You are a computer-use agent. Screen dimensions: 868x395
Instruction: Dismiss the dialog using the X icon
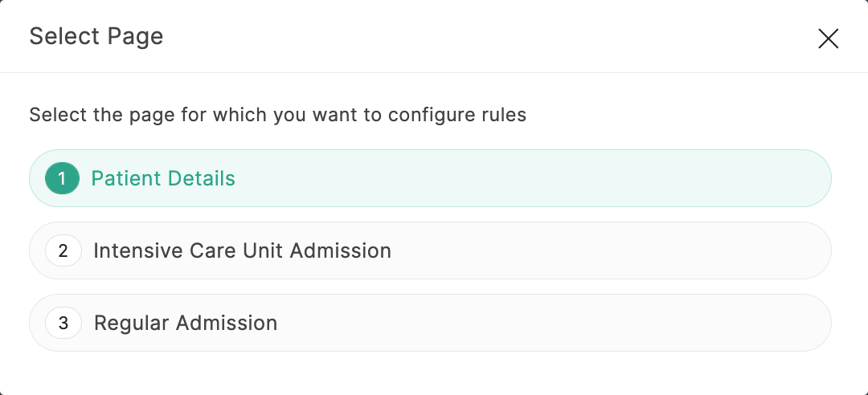[828, 38]
